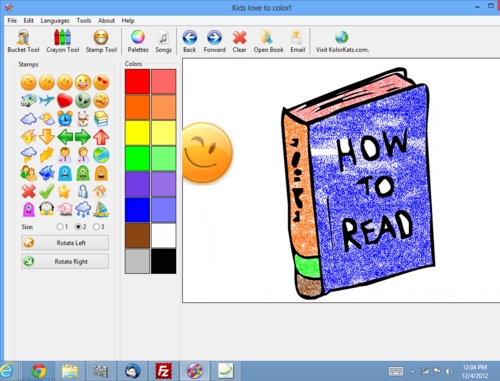Image resolution: width=500 pixels, height=381 pixels.
Task: Open FileZilla from the taskbar
Action: coord(163,371)
